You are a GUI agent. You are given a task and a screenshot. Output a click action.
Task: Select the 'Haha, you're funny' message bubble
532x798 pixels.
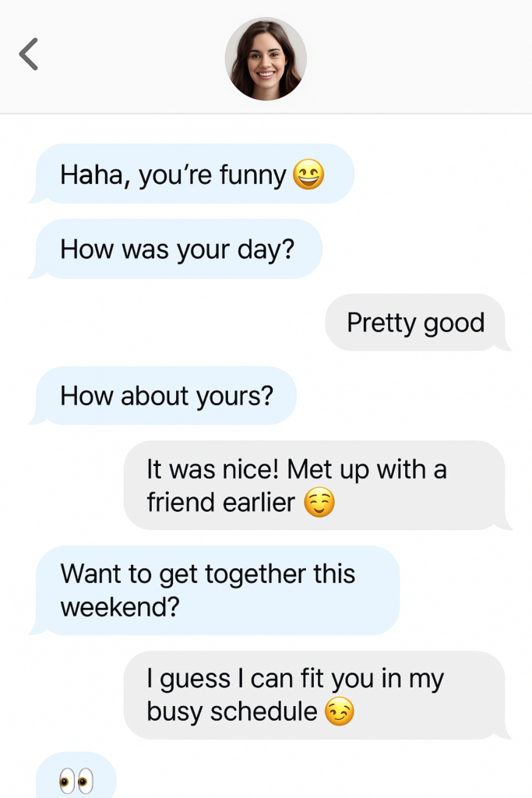192,174
